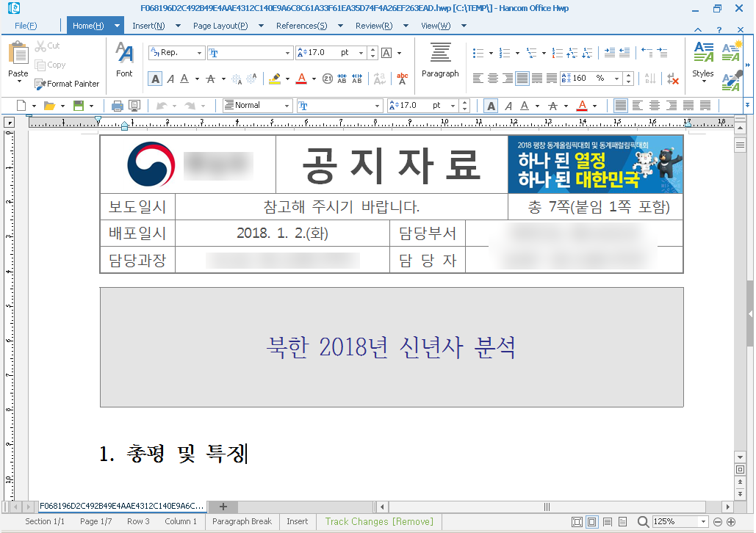
Task: Select distribute alignment in ribbon
Action: pyautogui.click(x=537, y=79)
